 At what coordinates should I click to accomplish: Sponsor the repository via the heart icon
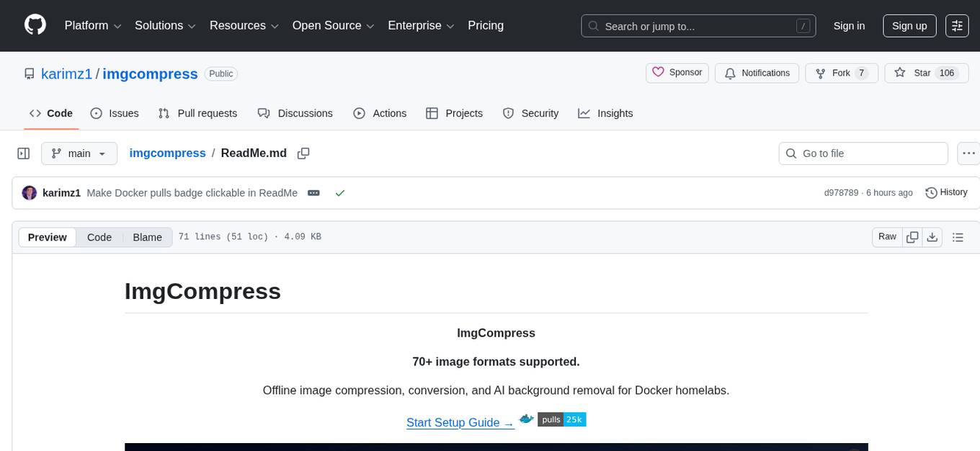pos(658,72)
